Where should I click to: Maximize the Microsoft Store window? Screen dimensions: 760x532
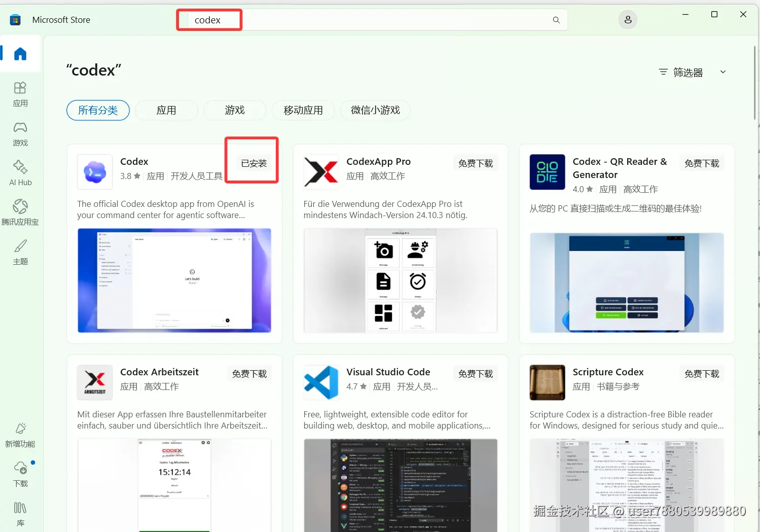coord(714,14)
